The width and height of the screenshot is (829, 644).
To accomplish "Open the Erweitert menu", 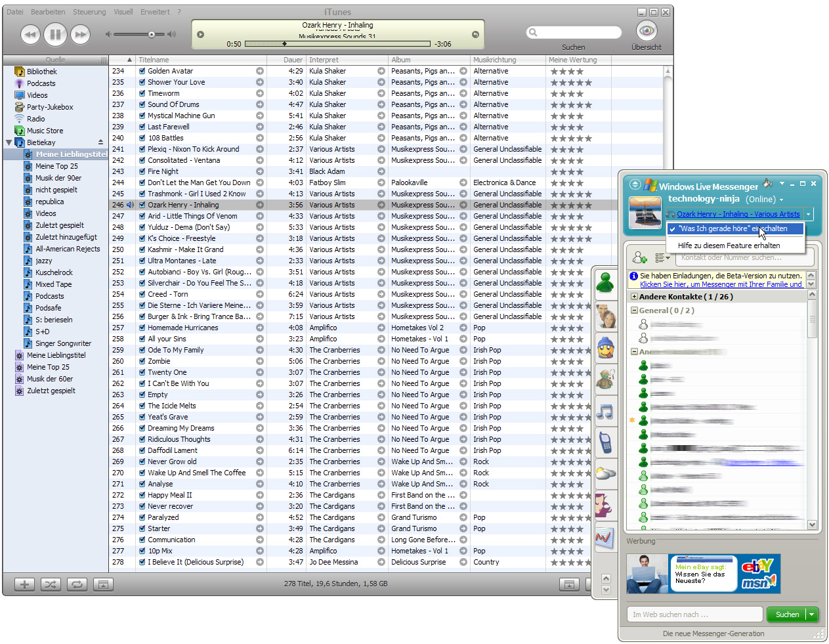I will pos(155,12).
